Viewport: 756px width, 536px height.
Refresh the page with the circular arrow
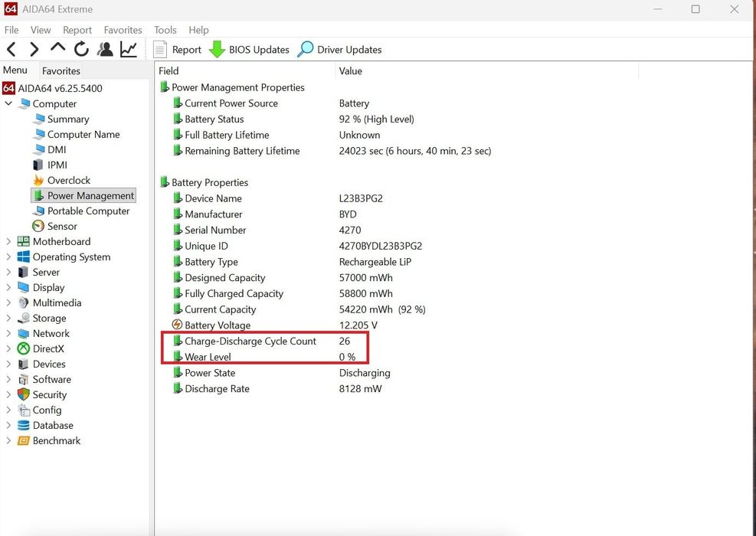click(81, 49)
